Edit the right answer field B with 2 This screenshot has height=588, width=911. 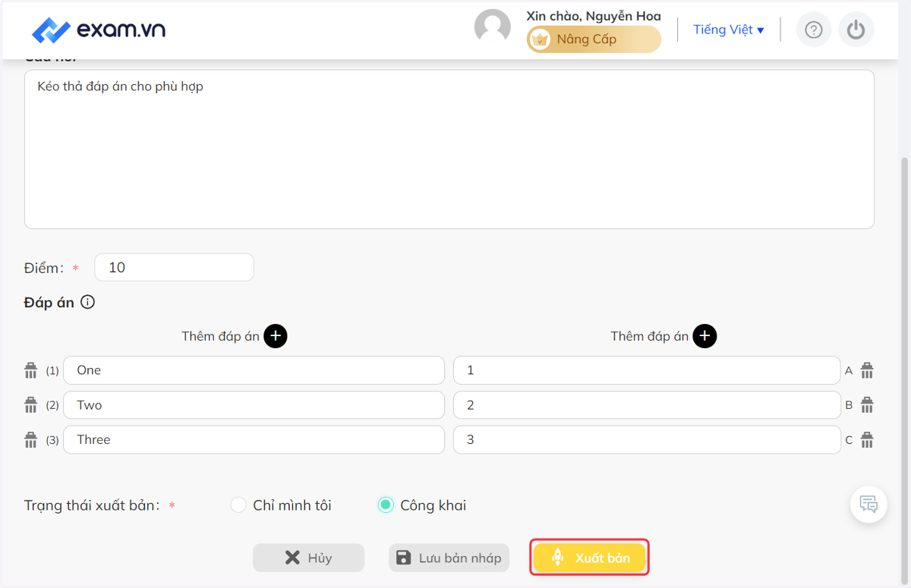click(x=647, y=405)
